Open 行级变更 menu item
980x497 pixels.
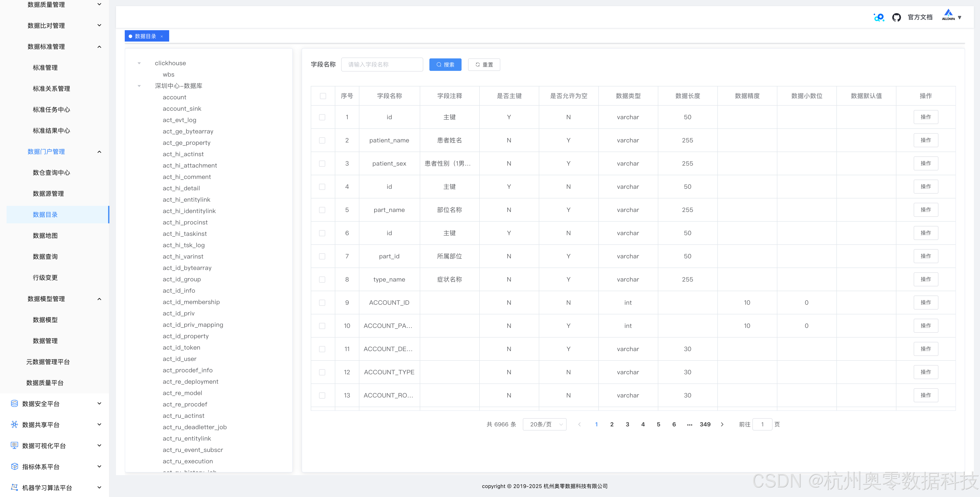(x=45, y=278)
